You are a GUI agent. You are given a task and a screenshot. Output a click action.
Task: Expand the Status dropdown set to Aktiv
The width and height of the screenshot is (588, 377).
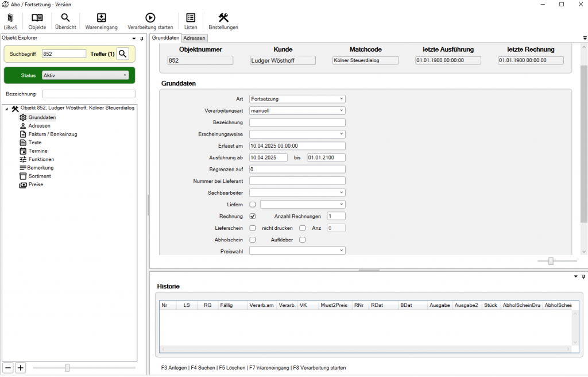[x=86, y=75]
